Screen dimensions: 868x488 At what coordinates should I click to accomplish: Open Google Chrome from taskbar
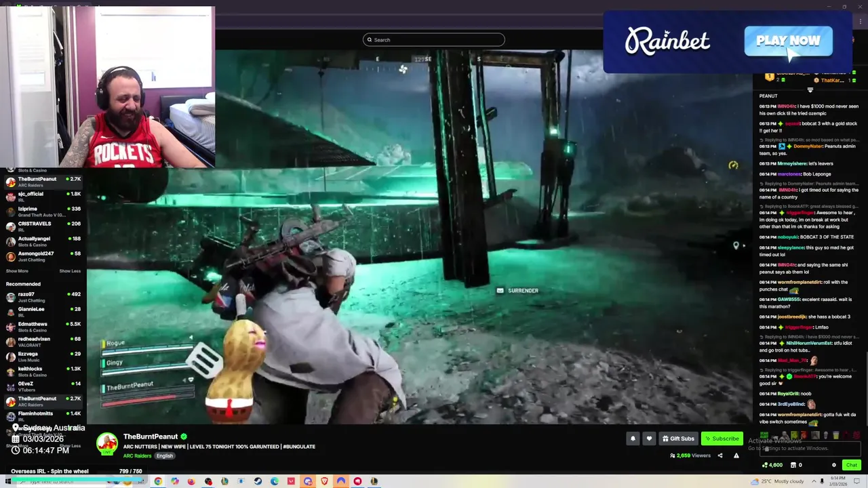[x=158, y=481]
